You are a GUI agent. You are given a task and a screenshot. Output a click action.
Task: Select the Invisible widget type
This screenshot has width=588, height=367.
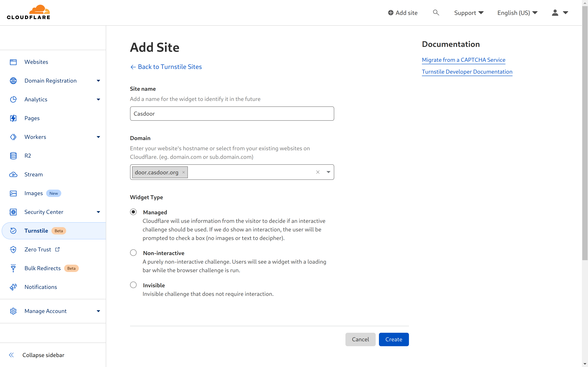(133, 285)
